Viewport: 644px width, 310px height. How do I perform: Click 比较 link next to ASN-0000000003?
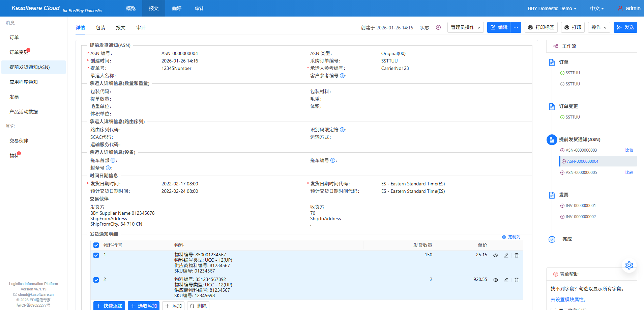point(629,150)
